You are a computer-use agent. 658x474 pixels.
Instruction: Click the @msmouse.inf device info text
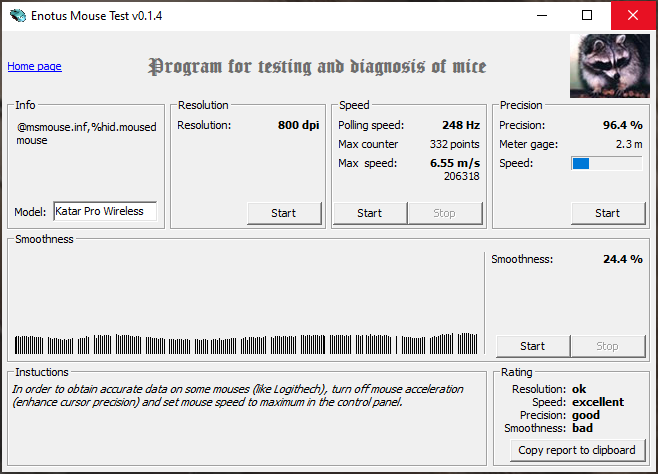pyautogui.click(x=86, y=133)
